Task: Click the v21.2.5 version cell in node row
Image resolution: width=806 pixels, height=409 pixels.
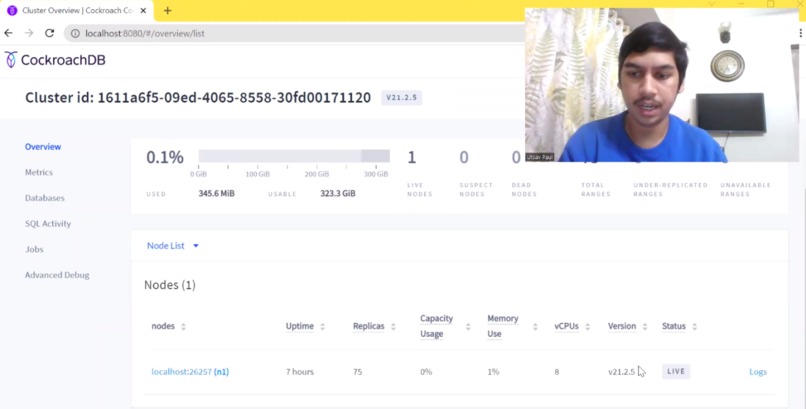Action: tap(621, 371)
